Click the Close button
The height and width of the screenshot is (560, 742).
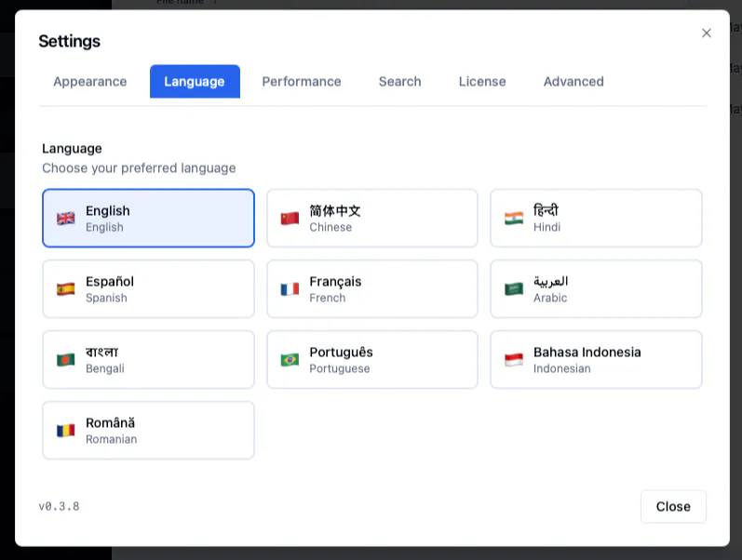pos(673,507)
